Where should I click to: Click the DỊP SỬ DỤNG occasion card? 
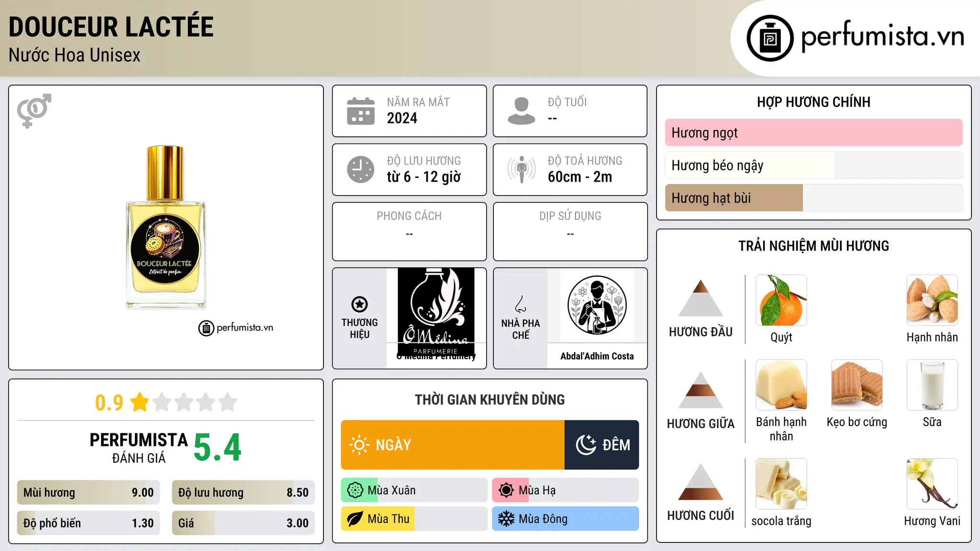(570, 231)
